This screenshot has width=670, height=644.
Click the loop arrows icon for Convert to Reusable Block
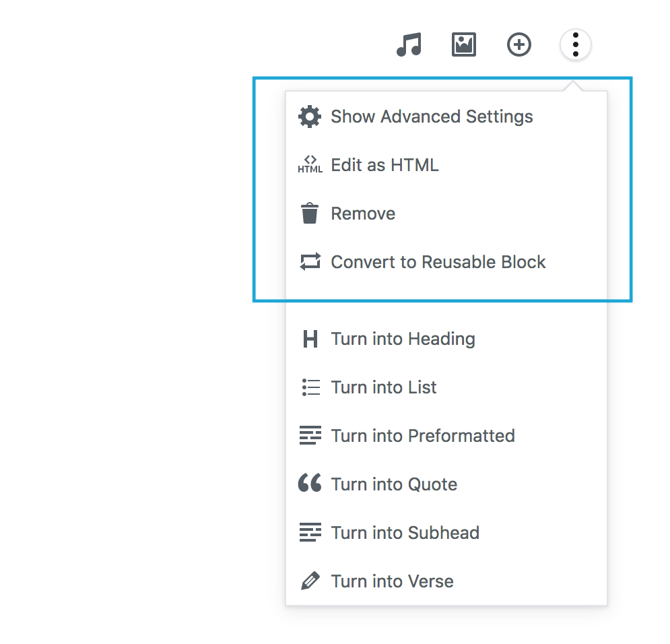click(310, 261)
